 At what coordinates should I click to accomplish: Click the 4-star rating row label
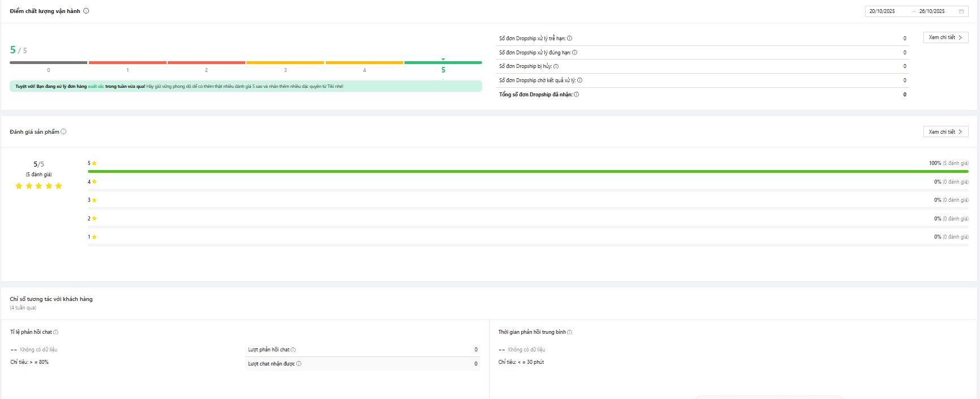tap(92, 182)
